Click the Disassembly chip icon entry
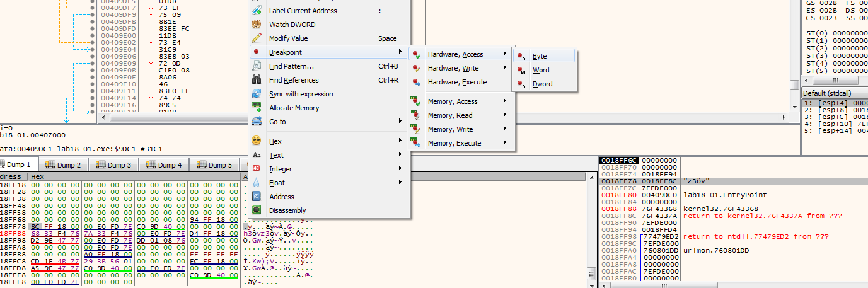The image size is (868, 288). click(257, 210)
